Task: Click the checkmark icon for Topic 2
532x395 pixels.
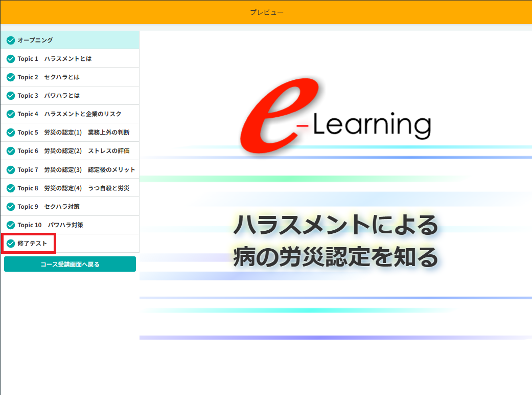Action: pos(11,77)
